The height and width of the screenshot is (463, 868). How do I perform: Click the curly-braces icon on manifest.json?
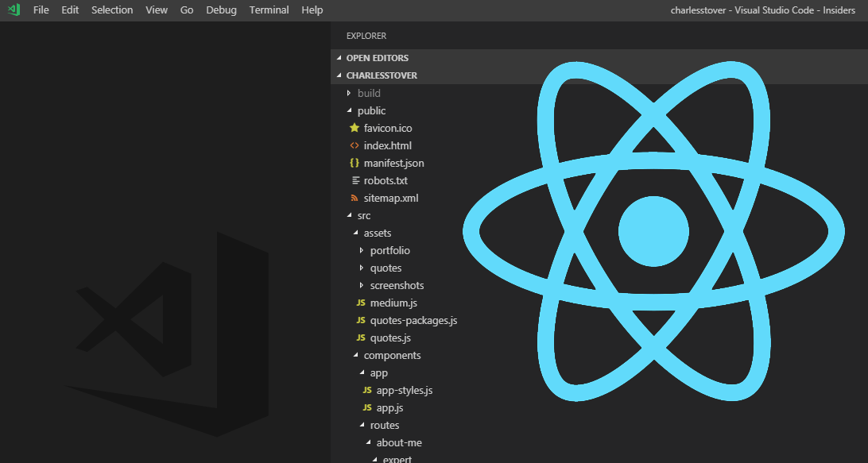355,163
